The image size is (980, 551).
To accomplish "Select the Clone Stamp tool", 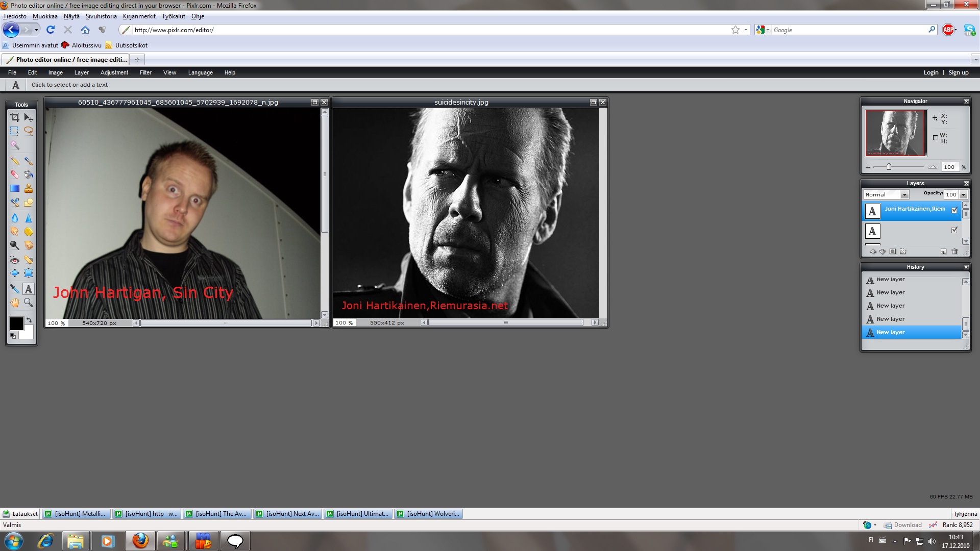I will [x=29, y=189].
